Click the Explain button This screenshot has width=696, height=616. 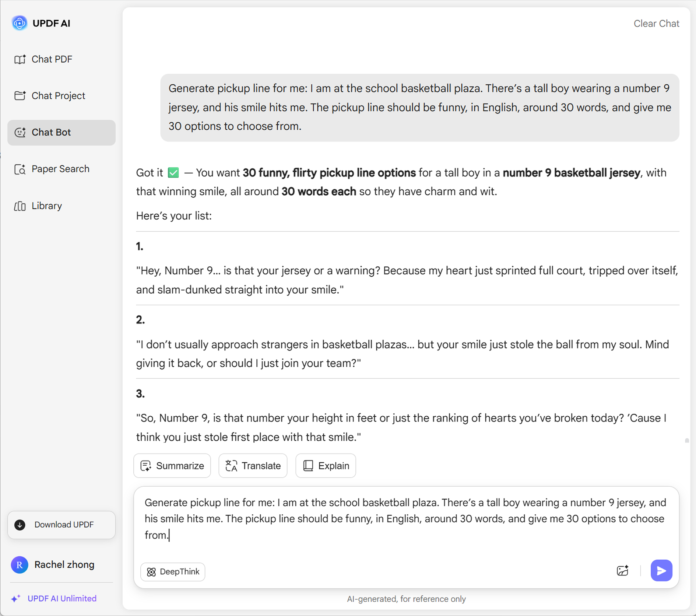click(326, 466)
